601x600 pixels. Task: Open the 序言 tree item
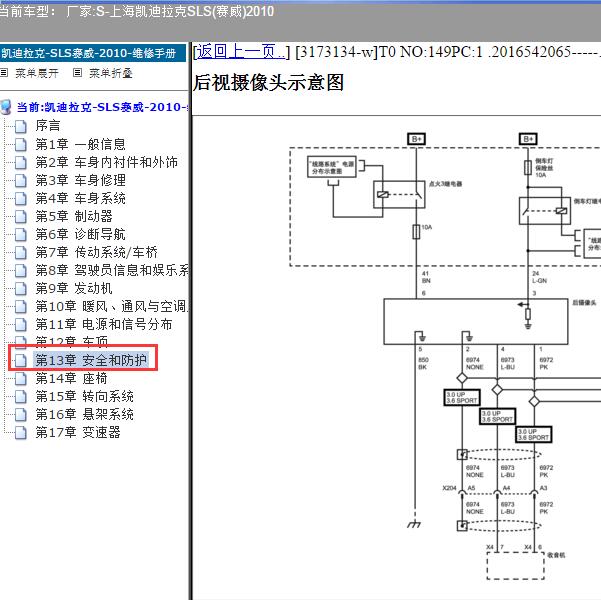(48, 126)
